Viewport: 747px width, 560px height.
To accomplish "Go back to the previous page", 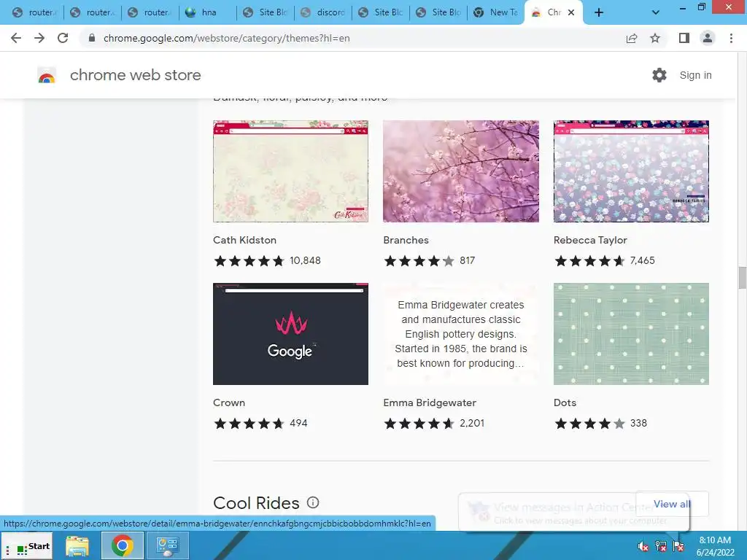I will point(16,38).
